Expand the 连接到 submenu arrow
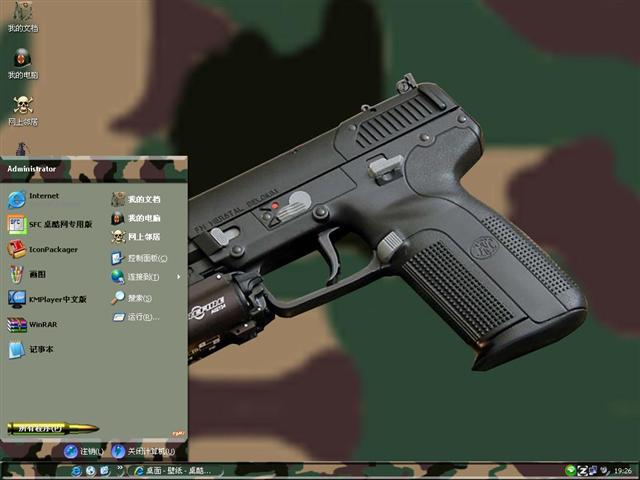 [178, 277]
